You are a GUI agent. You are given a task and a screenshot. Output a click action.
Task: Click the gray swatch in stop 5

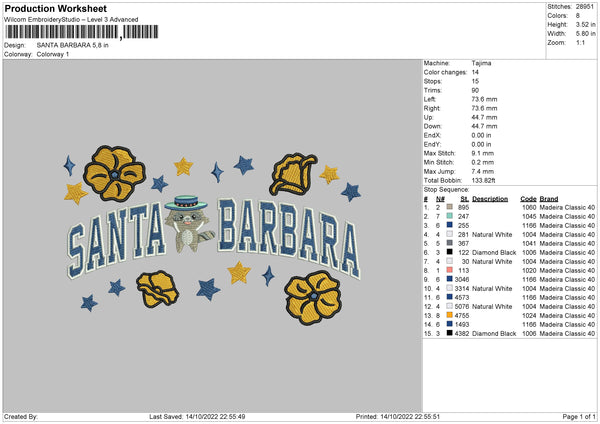coord(450,243)
